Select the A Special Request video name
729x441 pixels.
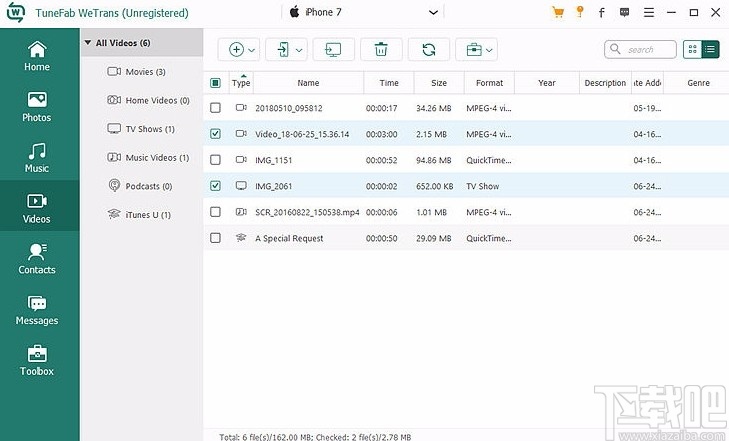tap(289, 238)
